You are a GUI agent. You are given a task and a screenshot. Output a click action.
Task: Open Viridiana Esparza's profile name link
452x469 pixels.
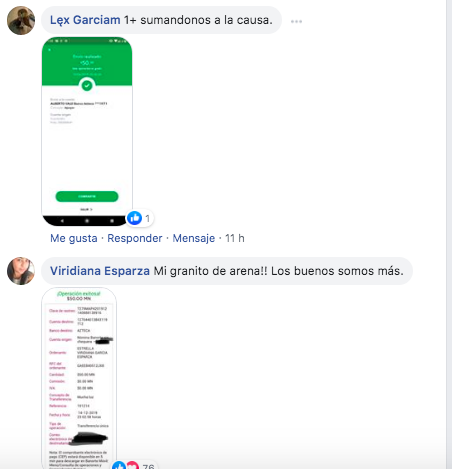(x=100, y=271)
